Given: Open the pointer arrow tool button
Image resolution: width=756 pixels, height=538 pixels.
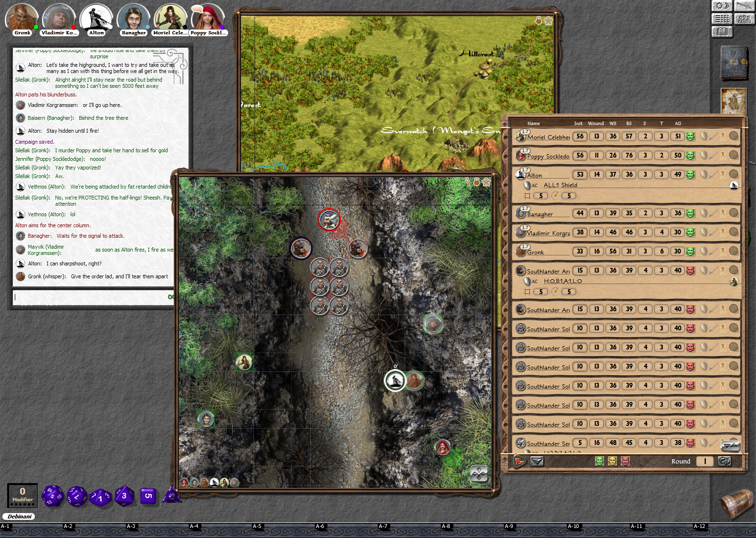Looking at the screenshot, I should [x=744, y=6].
